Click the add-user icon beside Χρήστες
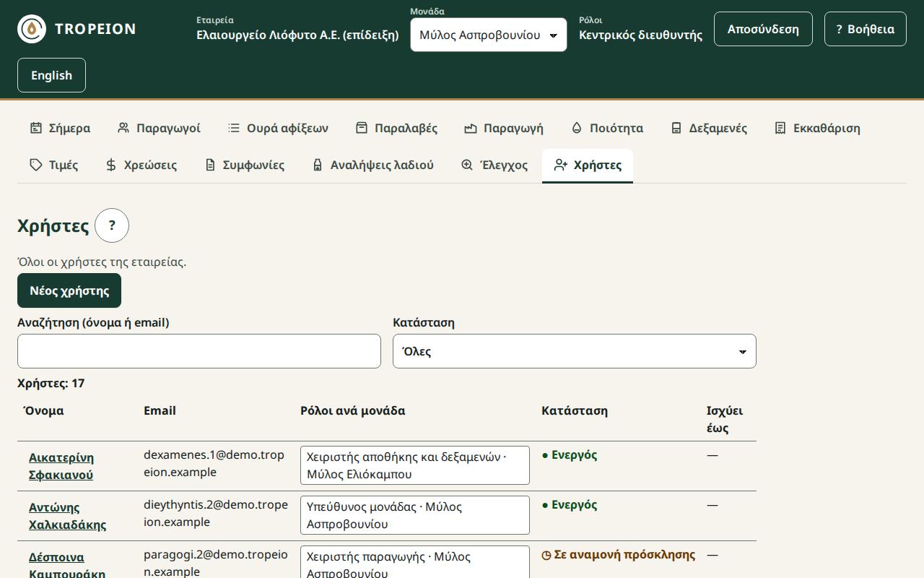This screenshot has width=924, height=578. tap(561, 165)
